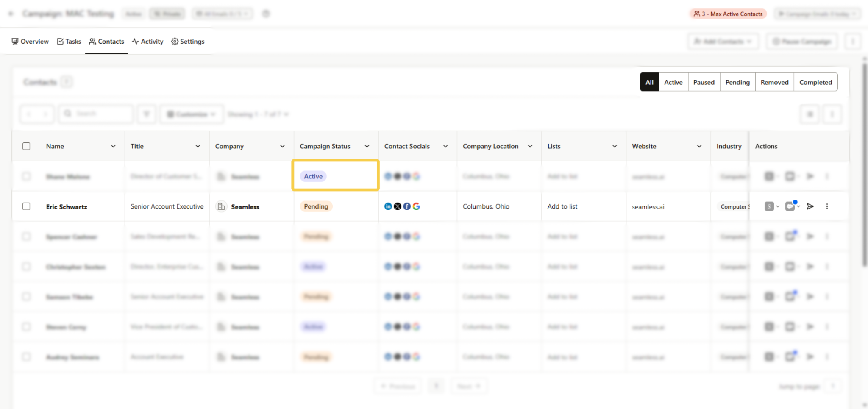868x409 pixels.
Task: Open the three-dot menu for Eric Schwartz
Action: [x=827, y=206]
